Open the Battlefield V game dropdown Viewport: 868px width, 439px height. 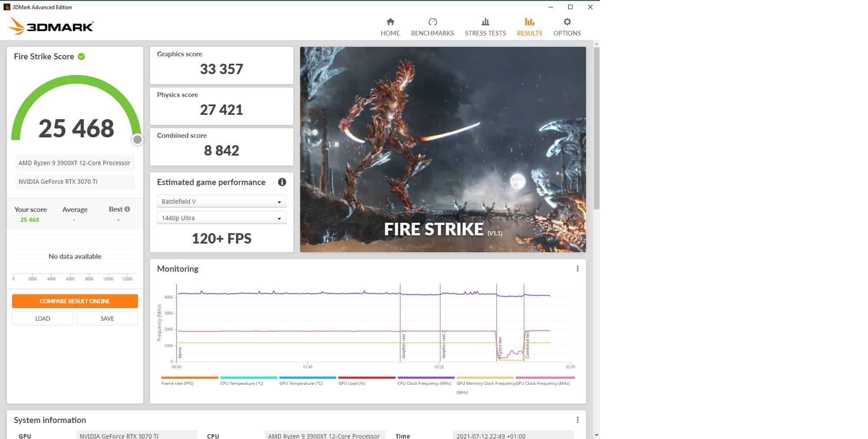221,202
